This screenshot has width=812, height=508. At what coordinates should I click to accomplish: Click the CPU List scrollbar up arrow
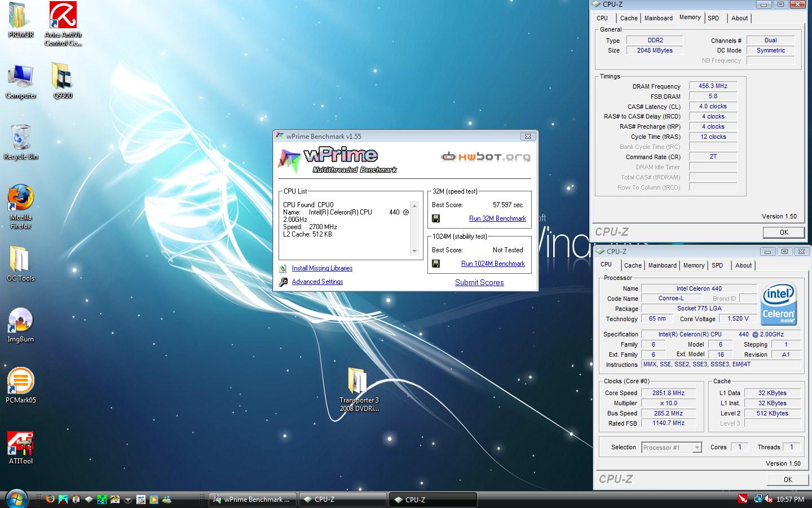415,205
